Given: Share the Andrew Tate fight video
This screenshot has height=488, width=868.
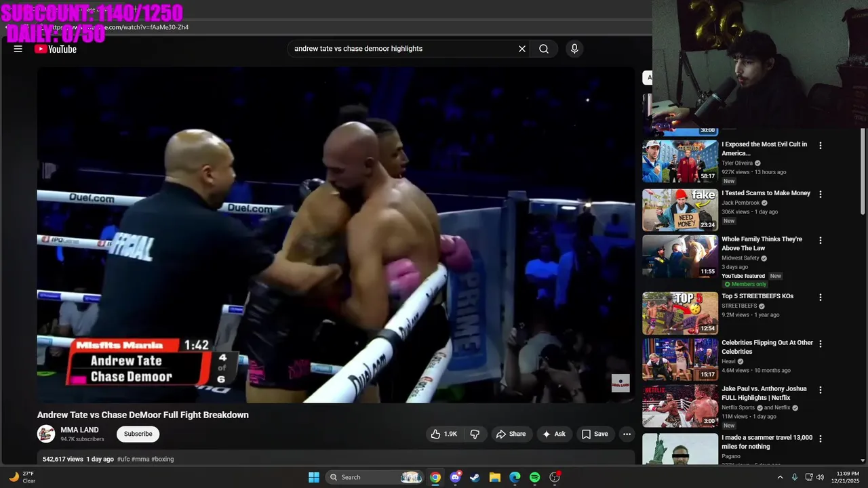Looking at the screenshot, I should coord(511,434).
